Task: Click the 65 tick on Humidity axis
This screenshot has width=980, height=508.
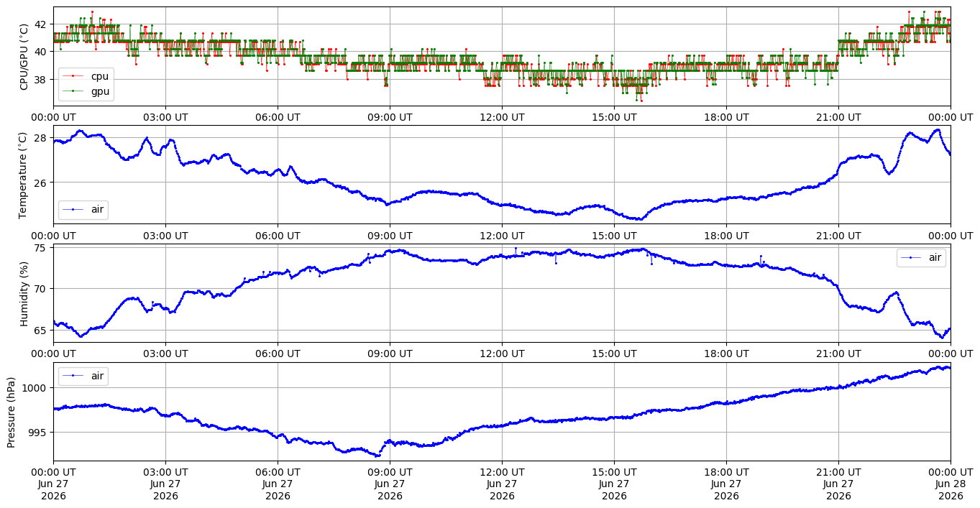Action: point(40,331)
